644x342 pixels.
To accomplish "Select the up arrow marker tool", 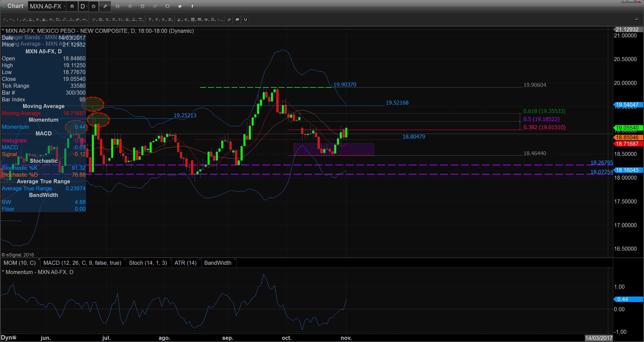I will tap(157, 20).
